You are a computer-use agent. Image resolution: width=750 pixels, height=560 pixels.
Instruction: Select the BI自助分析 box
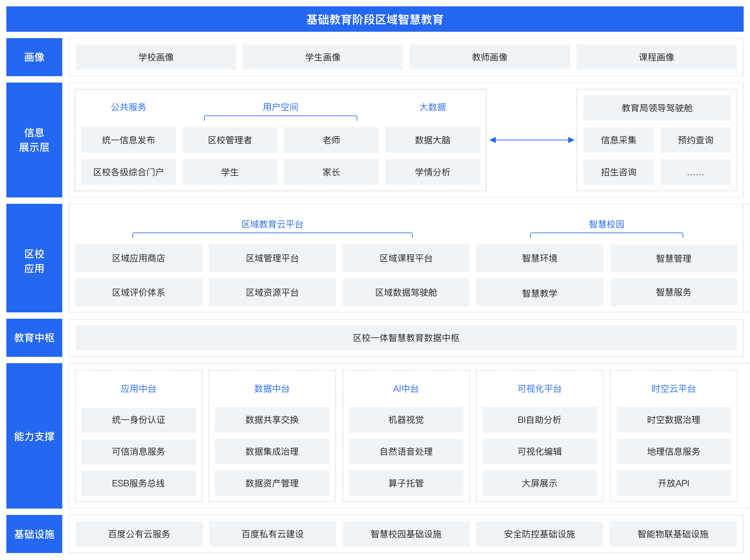pyautogui.click(x=539, y=420)
